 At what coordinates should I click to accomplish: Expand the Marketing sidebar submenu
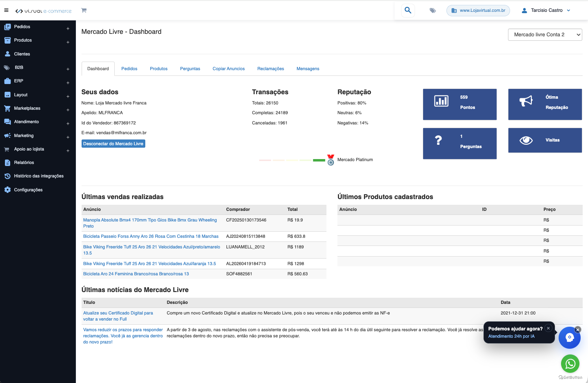68,137
